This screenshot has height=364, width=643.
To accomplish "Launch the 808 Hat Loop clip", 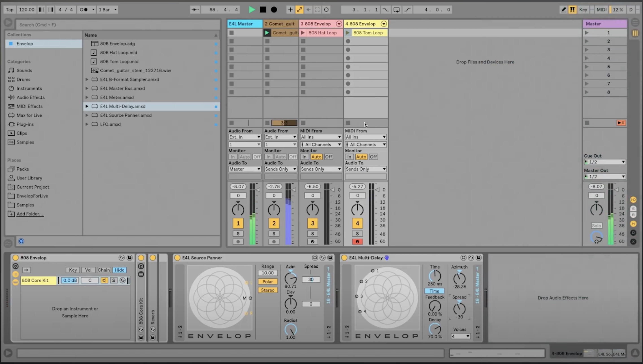I will pyautogui.click(x=303, y=33).
